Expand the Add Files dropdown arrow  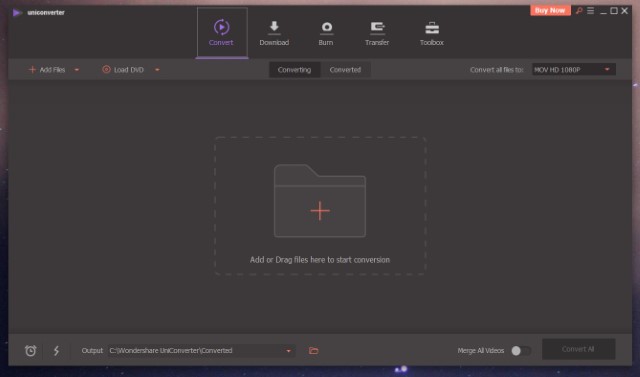[x=77, y=70]
